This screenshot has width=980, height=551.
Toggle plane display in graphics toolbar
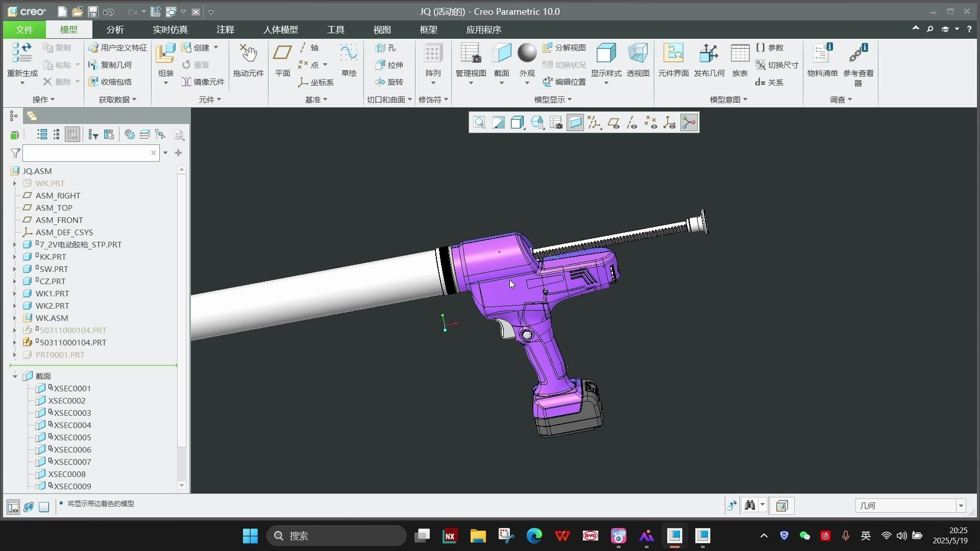[614, 122]
